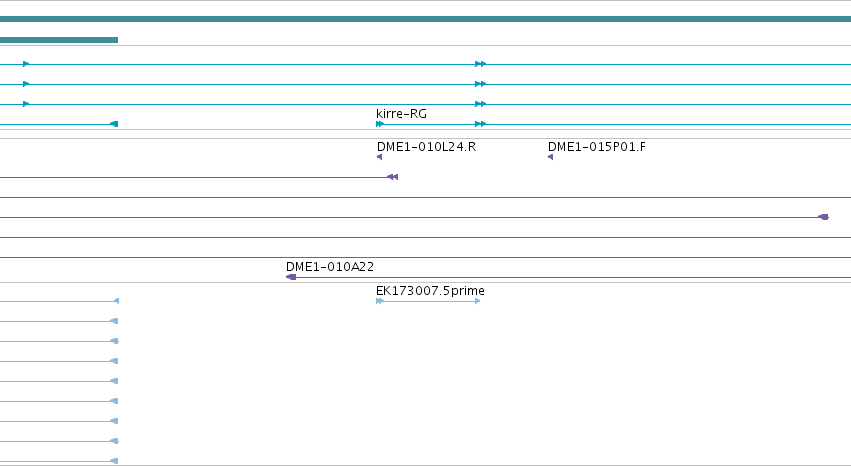The height and width of the screenshot is (466, 851).
Task: Click the right end arrow of EK173007.5prime
Action: coord(478,301)
